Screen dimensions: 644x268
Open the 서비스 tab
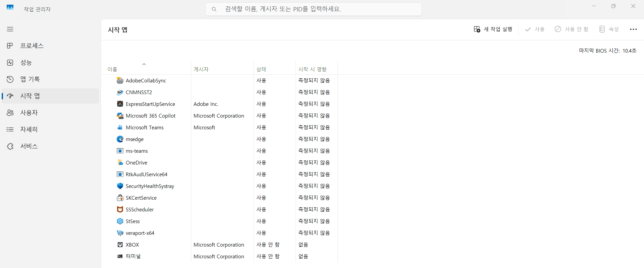(x=50, y=146)
